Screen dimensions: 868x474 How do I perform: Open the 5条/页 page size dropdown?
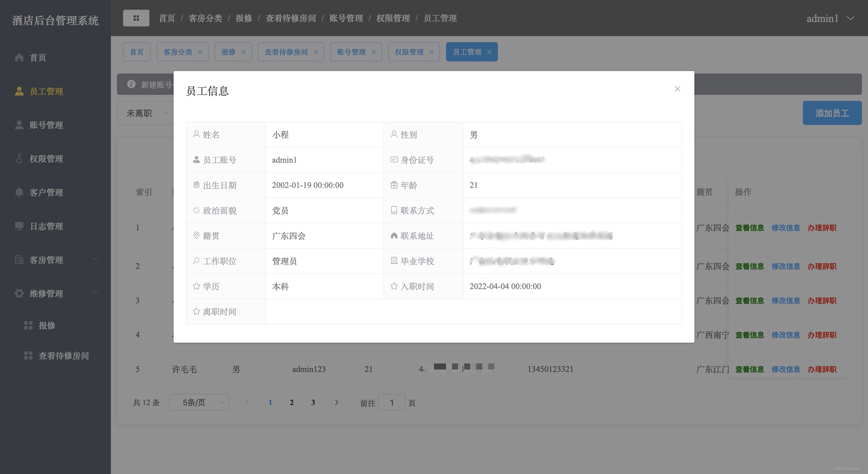click(199, 402)
